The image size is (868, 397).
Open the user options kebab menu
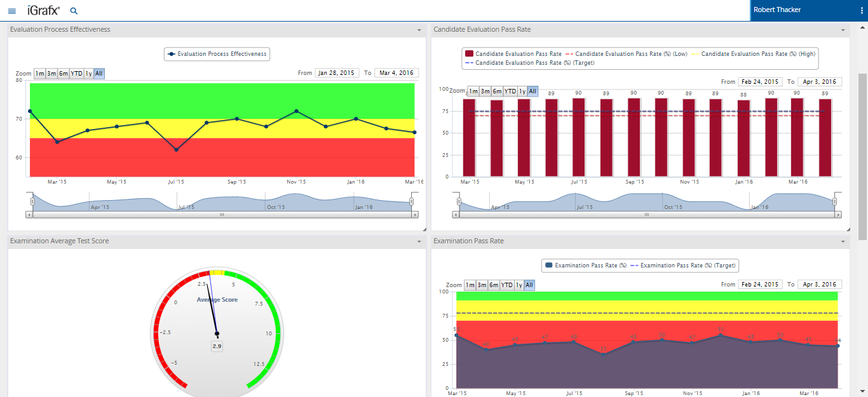[x=861, y=10]
